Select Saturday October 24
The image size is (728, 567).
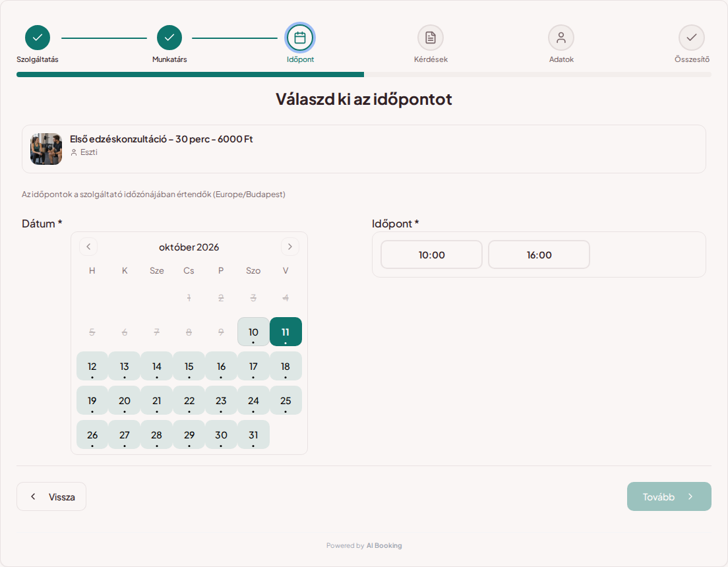(x=253, y=400)
